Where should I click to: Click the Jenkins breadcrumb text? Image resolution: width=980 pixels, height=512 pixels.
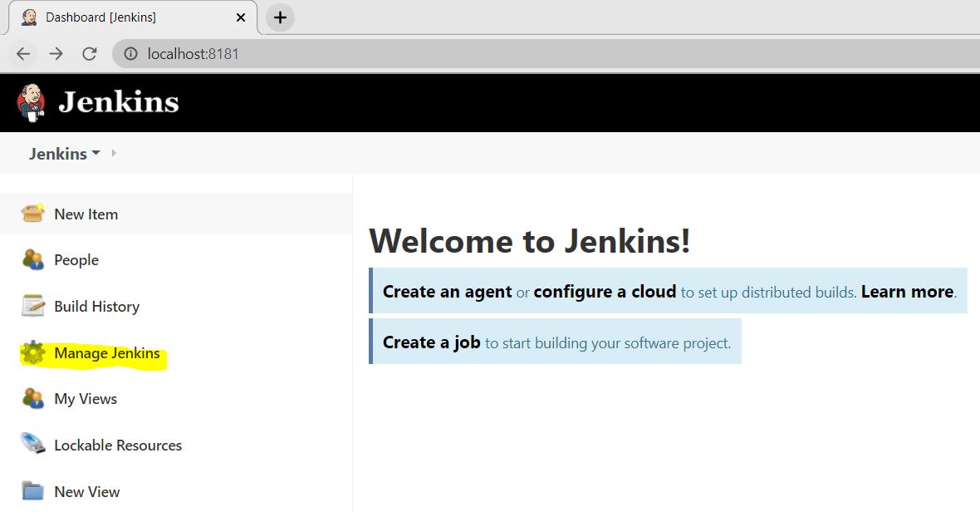58,153
